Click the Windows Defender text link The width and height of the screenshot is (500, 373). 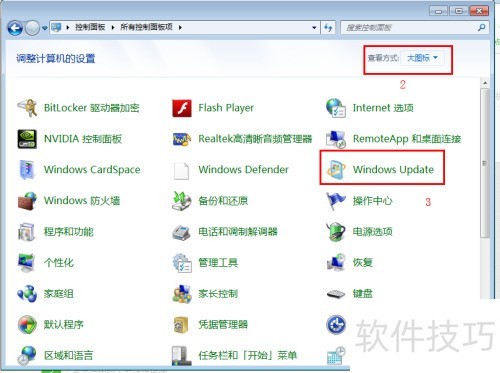[x=243, y=169]
